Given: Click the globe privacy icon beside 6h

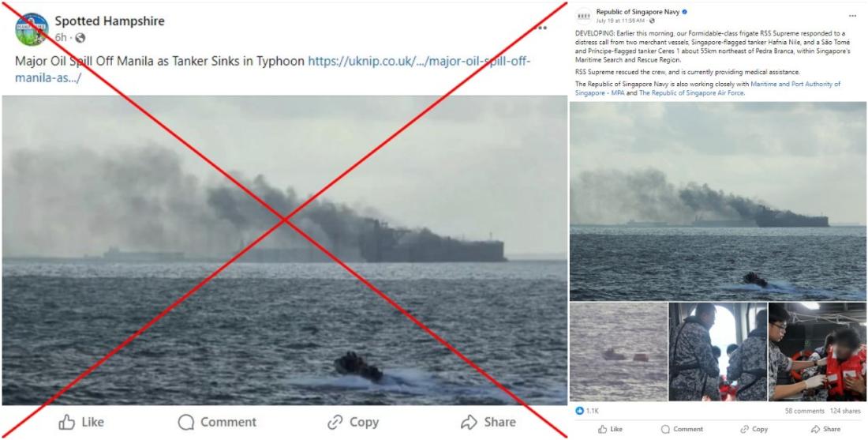Looking at the screenshot, I should pos(80,38).
